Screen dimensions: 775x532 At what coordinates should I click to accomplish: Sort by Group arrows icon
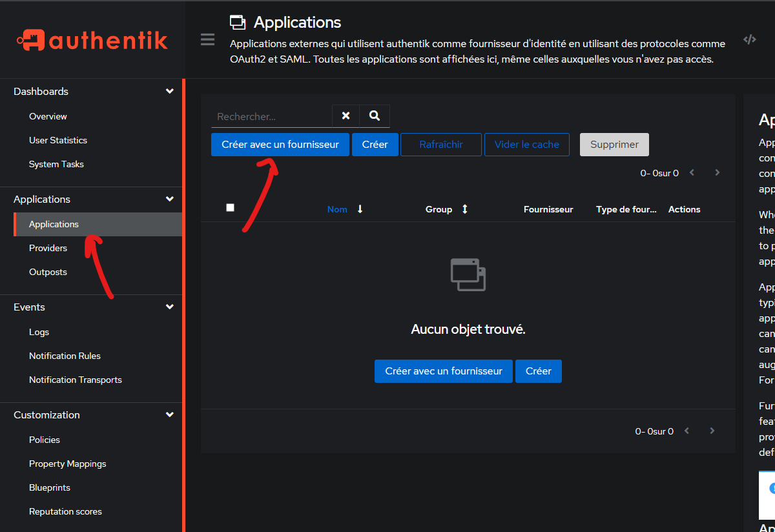pyautogui.click(x=464, y=209)
